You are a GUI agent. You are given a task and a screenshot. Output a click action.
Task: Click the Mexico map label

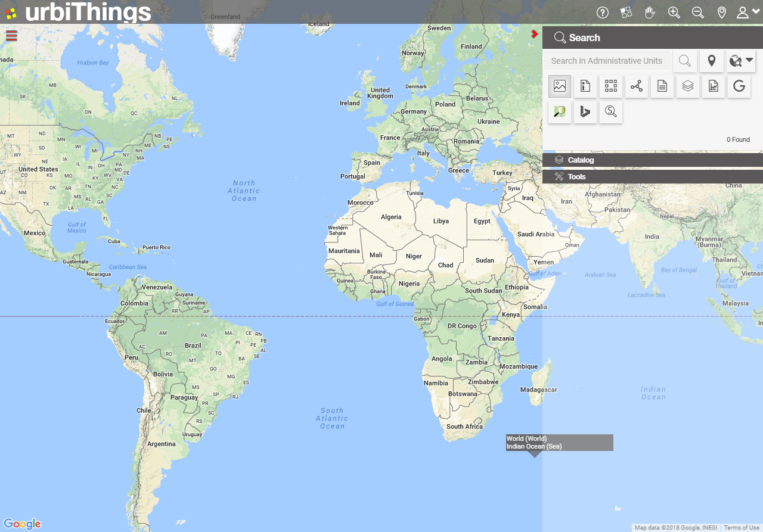34,233
